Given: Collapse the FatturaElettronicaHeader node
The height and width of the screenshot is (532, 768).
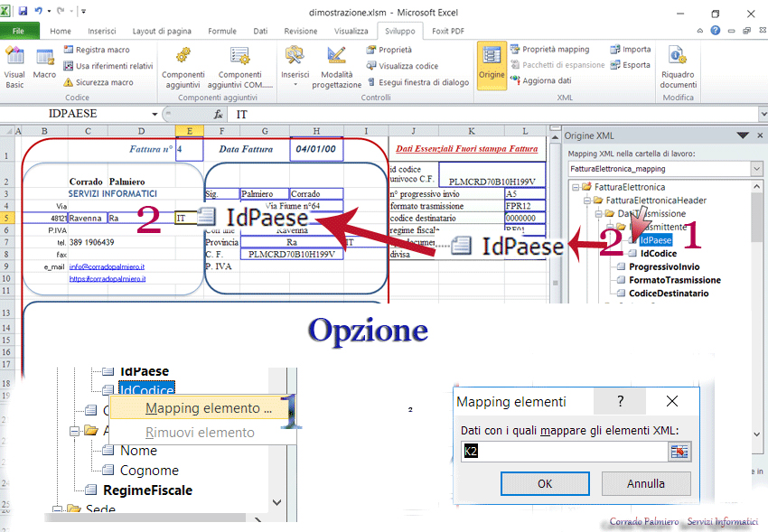Looking at the screenshot, I should point(586,201).
